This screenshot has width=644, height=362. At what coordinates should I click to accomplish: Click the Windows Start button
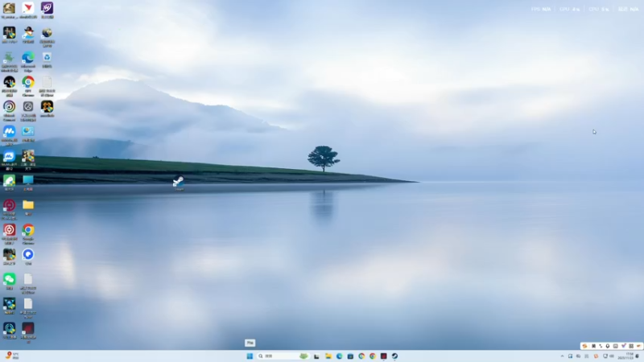click(250, 356)
